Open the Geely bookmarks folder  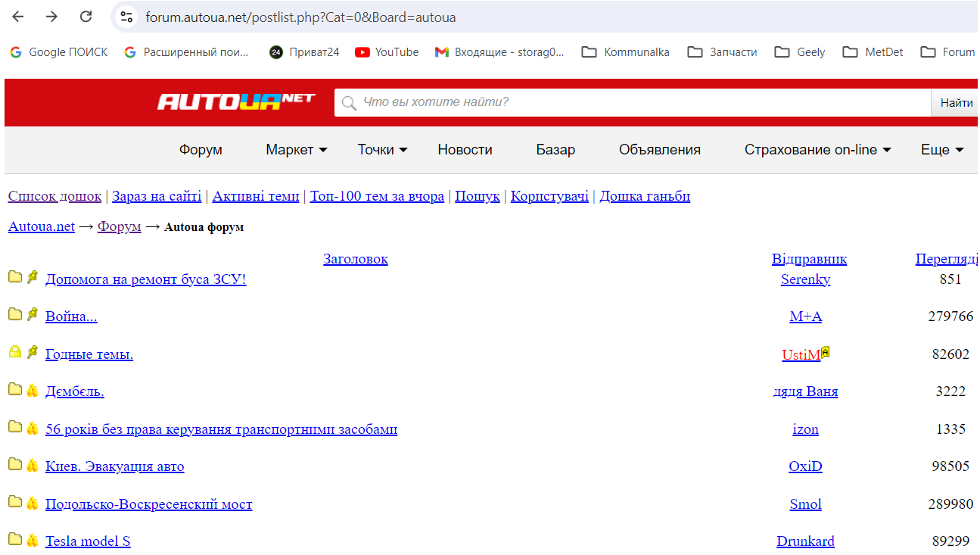pos(800,52)
